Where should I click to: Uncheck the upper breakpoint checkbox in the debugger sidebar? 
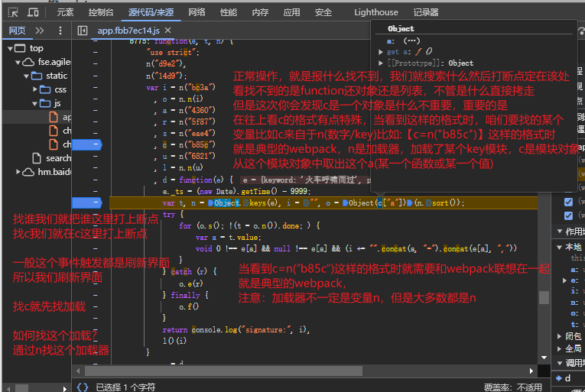[568, 202]
